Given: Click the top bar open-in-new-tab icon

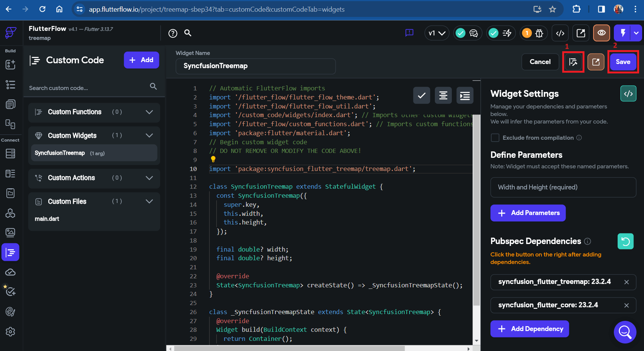Looking at the screenshot, I should click(581, 33).
